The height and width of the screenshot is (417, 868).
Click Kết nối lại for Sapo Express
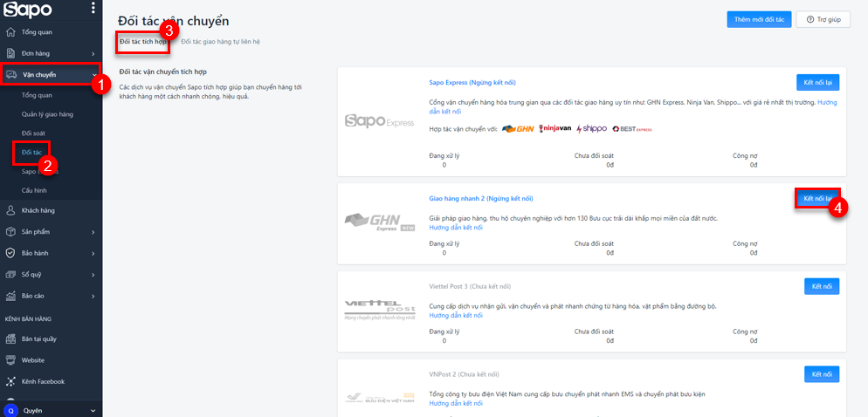pos(817,82)
